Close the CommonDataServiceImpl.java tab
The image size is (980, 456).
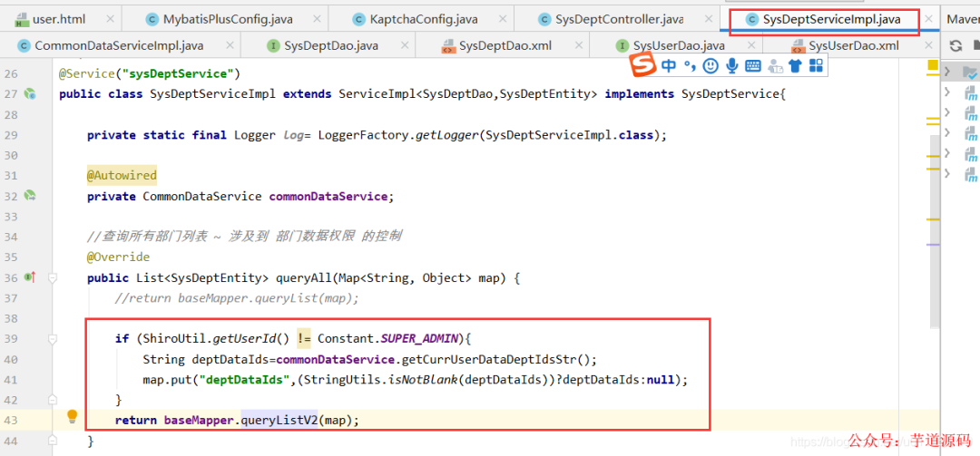point(230,45)
